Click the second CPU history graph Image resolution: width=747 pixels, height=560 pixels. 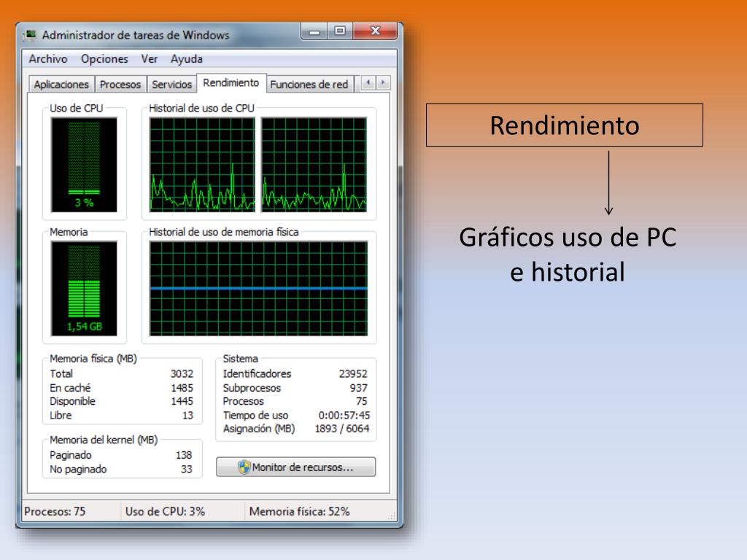click(x=314, y=164)
